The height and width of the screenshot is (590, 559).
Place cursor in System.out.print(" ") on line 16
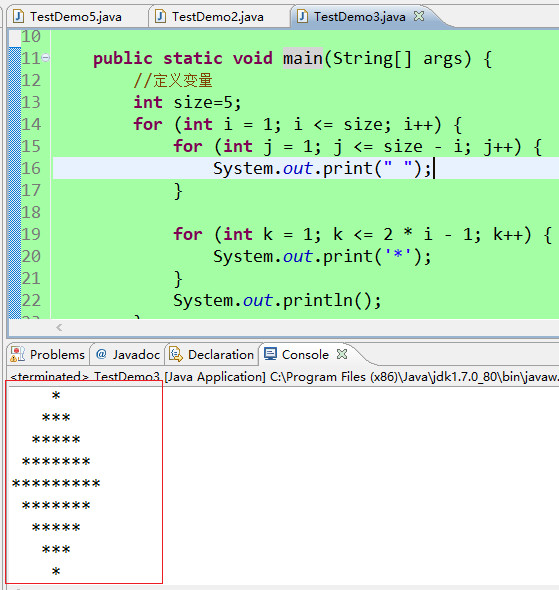[322, 168]
